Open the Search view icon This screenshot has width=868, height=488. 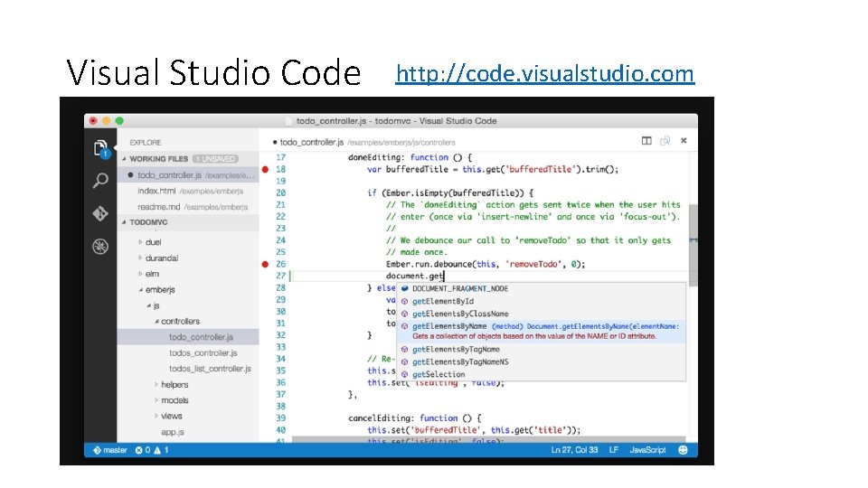click(100, 181)
